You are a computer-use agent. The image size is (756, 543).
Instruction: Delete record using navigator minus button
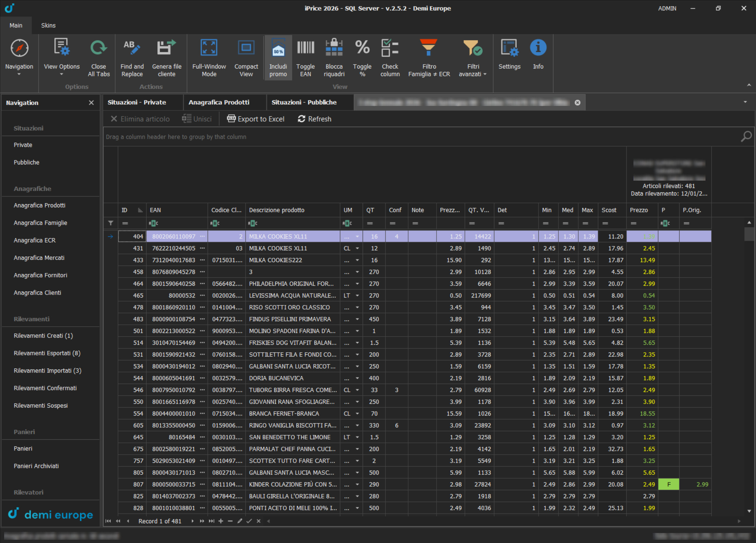230,521
